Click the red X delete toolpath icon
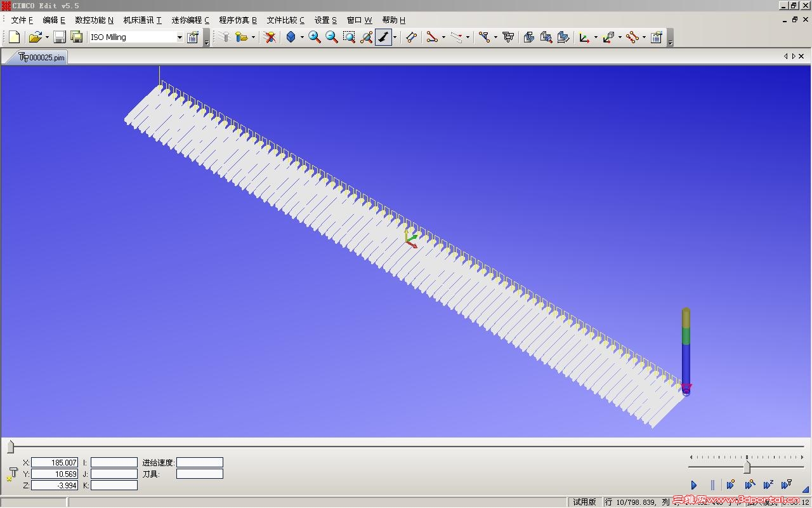The width and height of the screenshot is (812, 508). point(270,37)
